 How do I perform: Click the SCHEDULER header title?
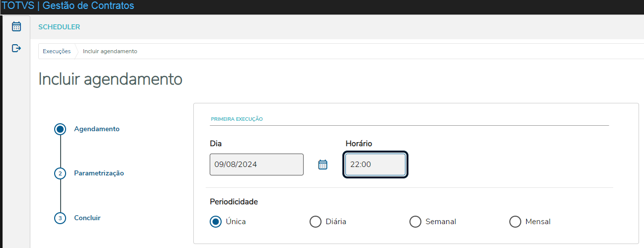tap(59, 27)
